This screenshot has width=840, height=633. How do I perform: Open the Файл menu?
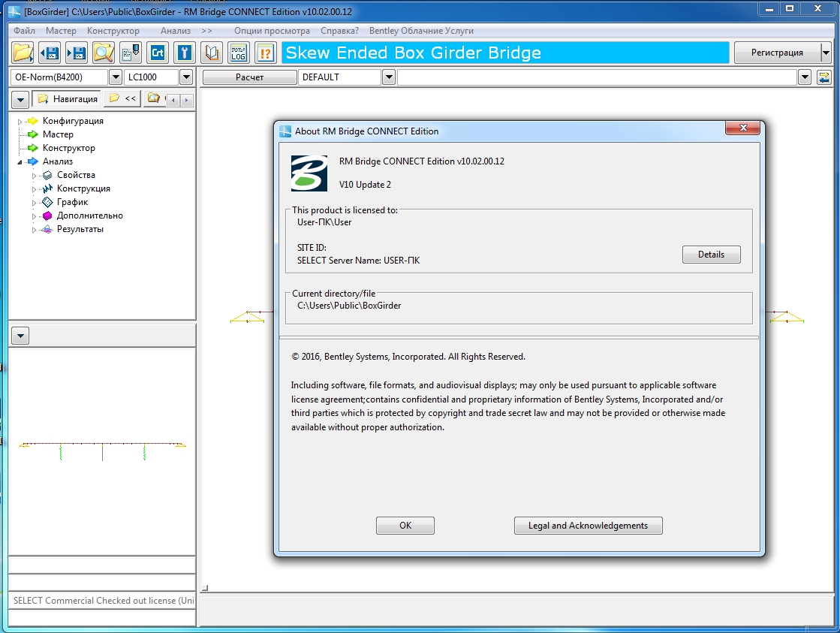point(24,31)
